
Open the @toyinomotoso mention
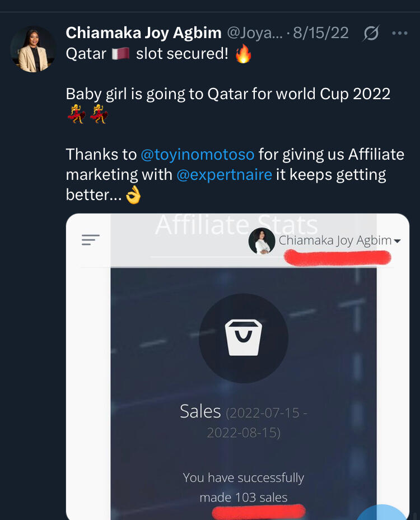pyautogui.click(x=197, y=154)
